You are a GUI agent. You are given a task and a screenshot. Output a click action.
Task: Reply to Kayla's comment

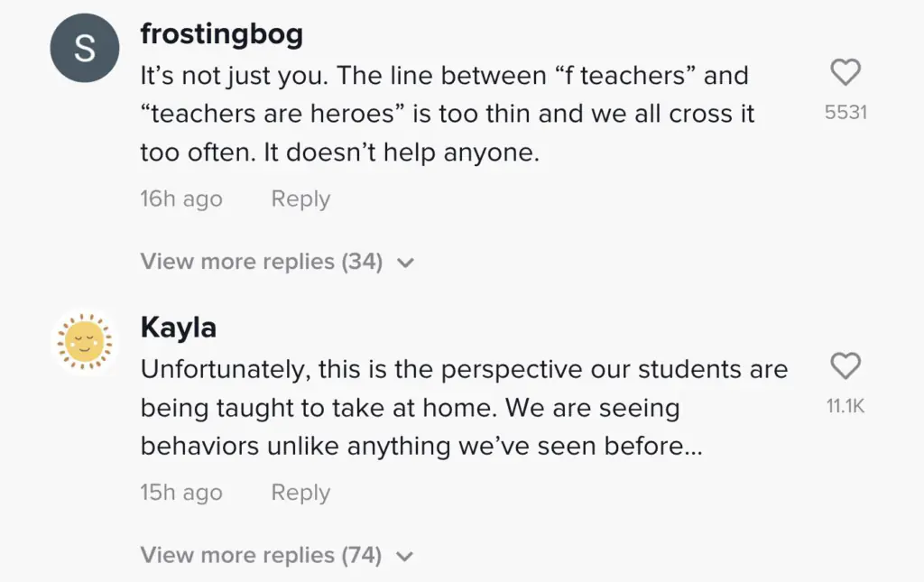point(300,493)
